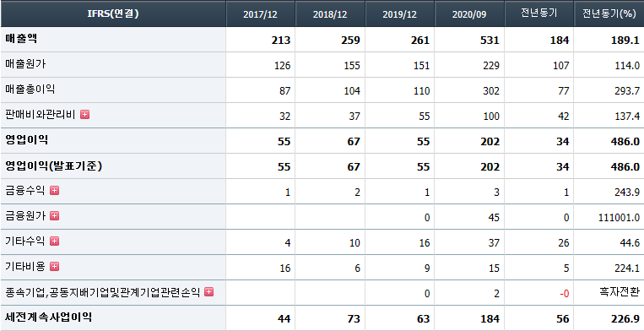Viewport: 644px width, 331px height.
Task: Click 매출원가 value 126
Action: pyautogui.click(x=283, y=66)
